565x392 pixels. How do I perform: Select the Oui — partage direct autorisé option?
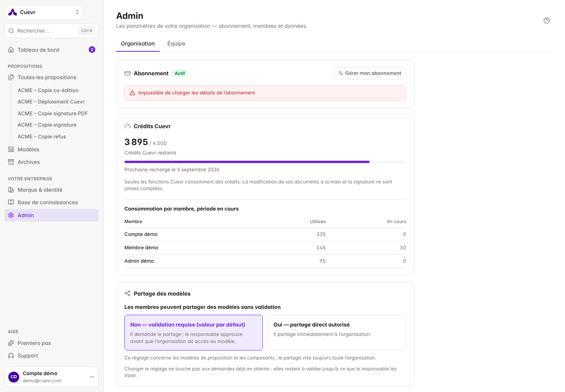pyautogui.click(x=337, y=332)
